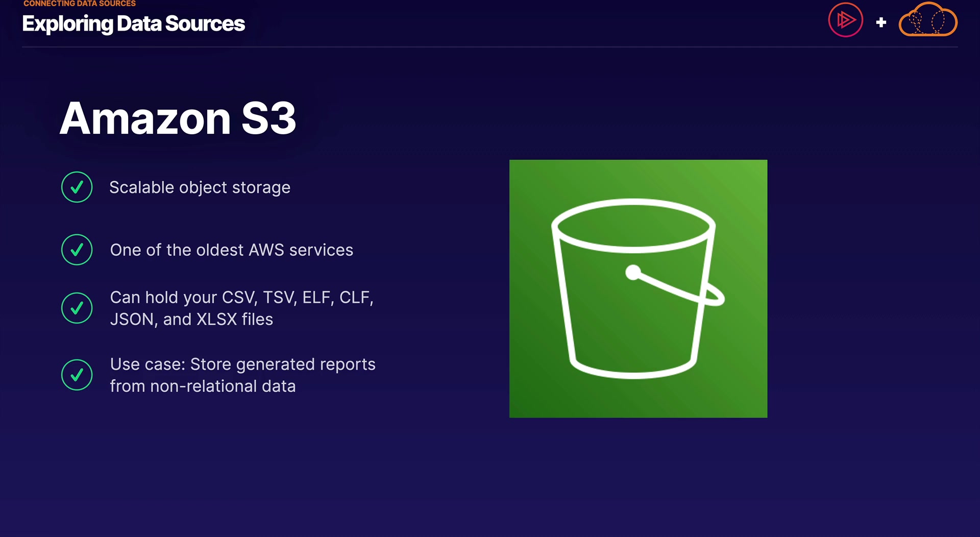Click the JSON, and XLSX files line
The height and width of the screenshot is (537, 980).
191,319
